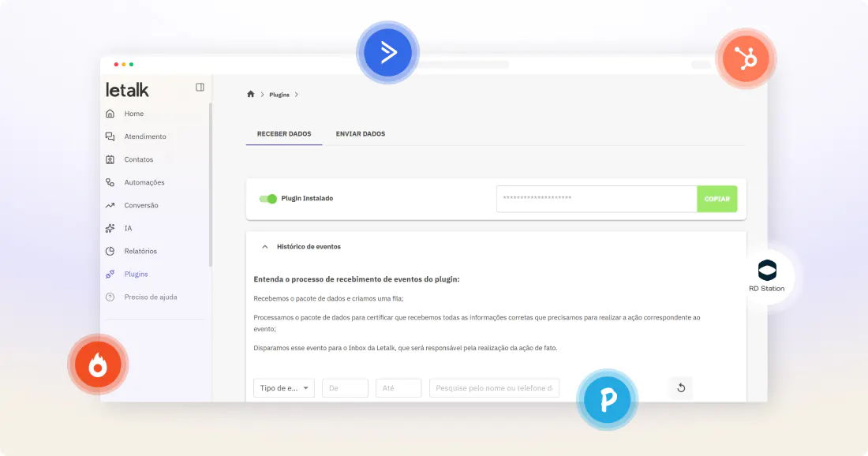
Task: Click the Histórico de eventos heading
Action: coord(309,247)
